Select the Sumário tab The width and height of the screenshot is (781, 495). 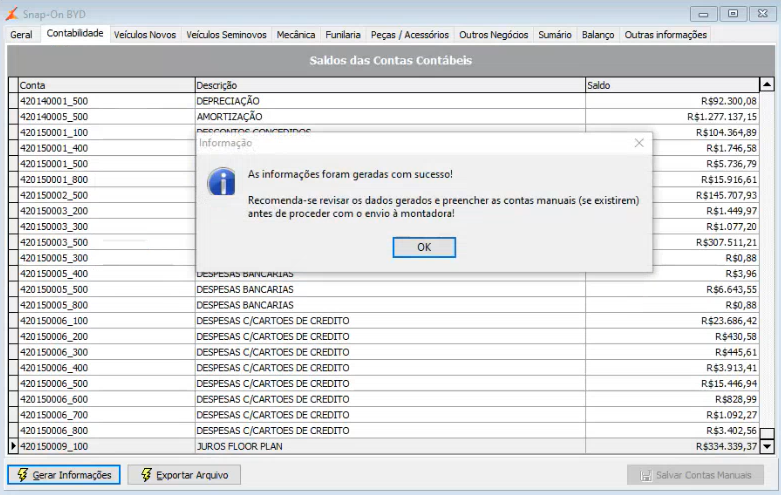(x=555, y=35)
